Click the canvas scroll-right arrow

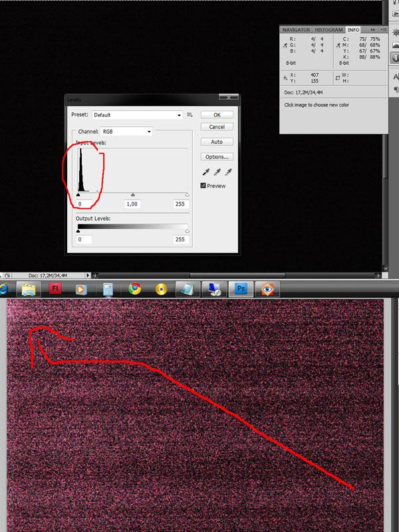[x=378, y=275]
